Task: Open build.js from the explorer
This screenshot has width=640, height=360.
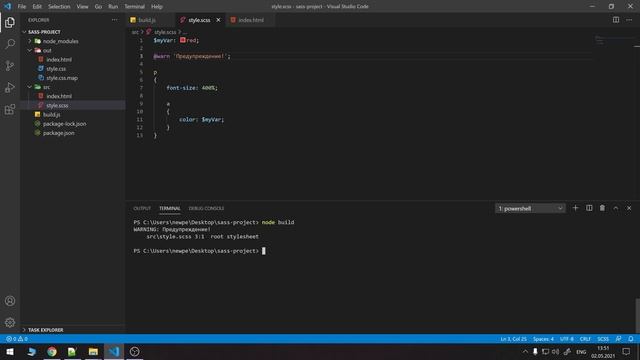Action: (x=51, y=115)
